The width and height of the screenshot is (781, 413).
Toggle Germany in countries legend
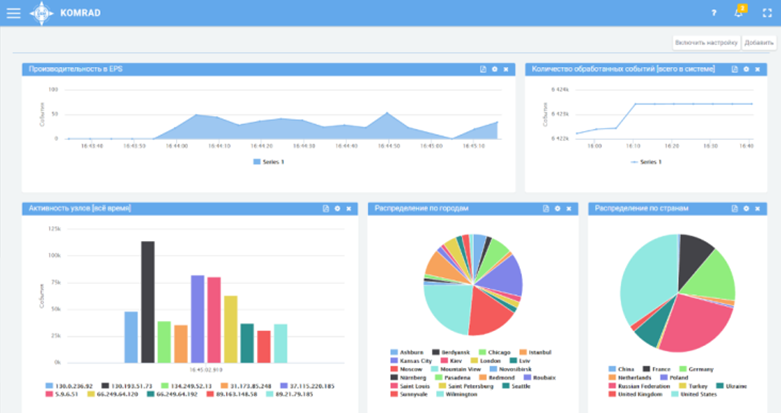coord(696,369)
